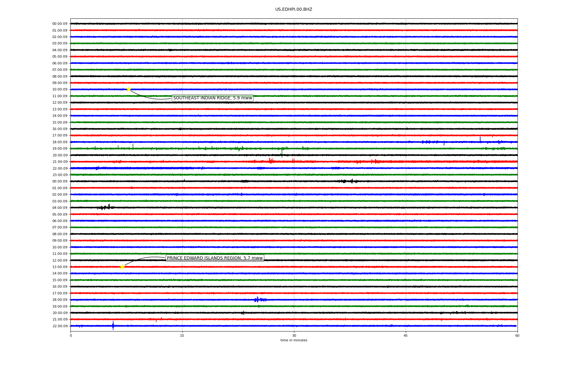The height and width of the screenshot is (368, 588).
Task: Click the large green spike near minute 28
Action: point(282,152)
